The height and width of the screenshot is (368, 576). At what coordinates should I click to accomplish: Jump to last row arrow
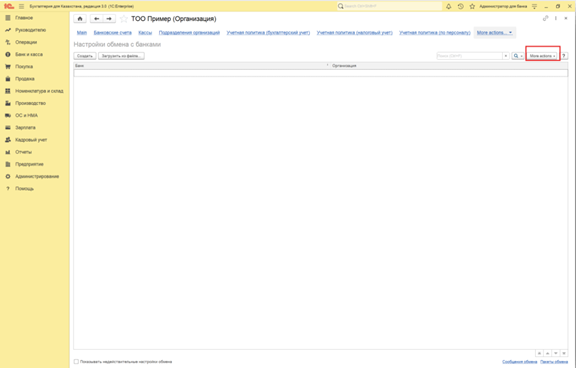point(564,353)
